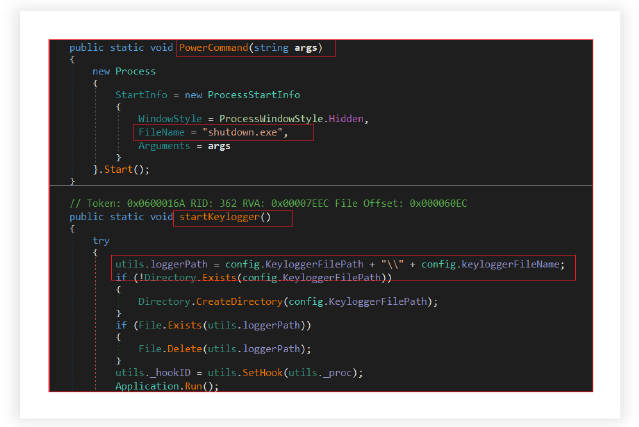
Task: Click the "string args" parameter
Action: point(285,48)
